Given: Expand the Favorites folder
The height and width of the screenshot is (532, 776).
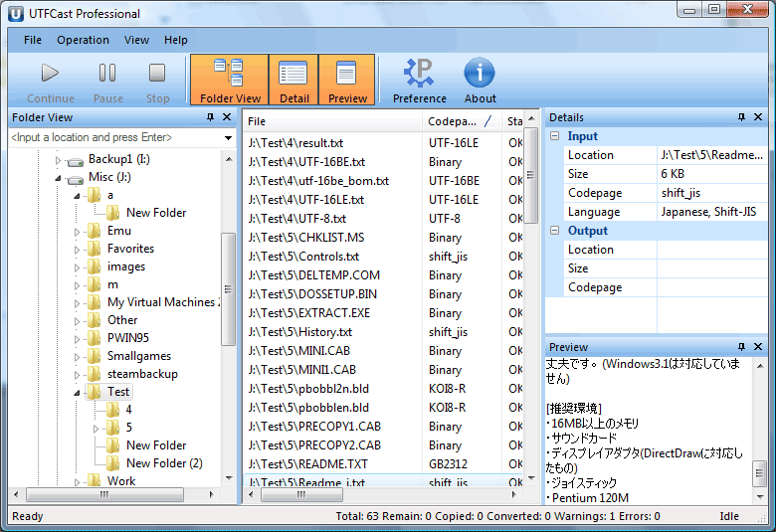Looking at the screenshot, I should tap(77, 250).
